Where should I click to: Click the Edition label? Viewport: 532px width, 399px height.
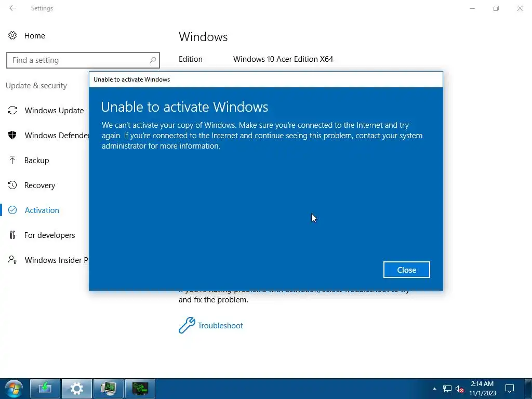click(x=191, y=59)
